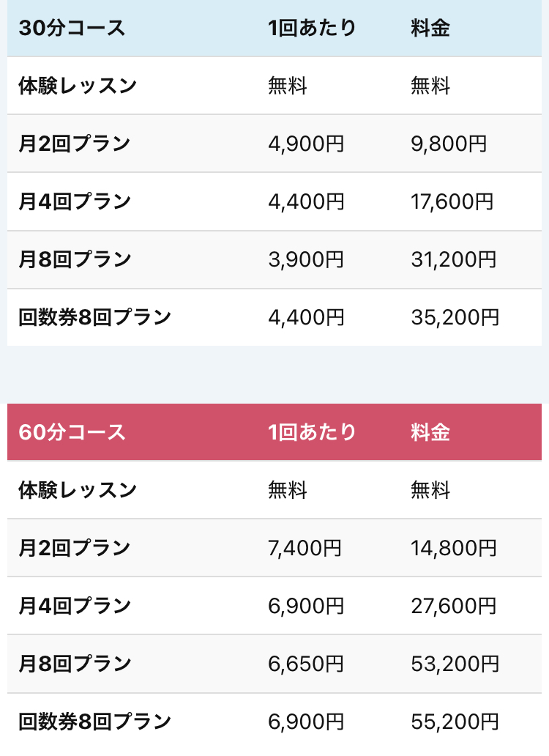The width and height of the screenshot is (549, 756).
Task: Click the 60分コース table header
Action: click(72, 432)
